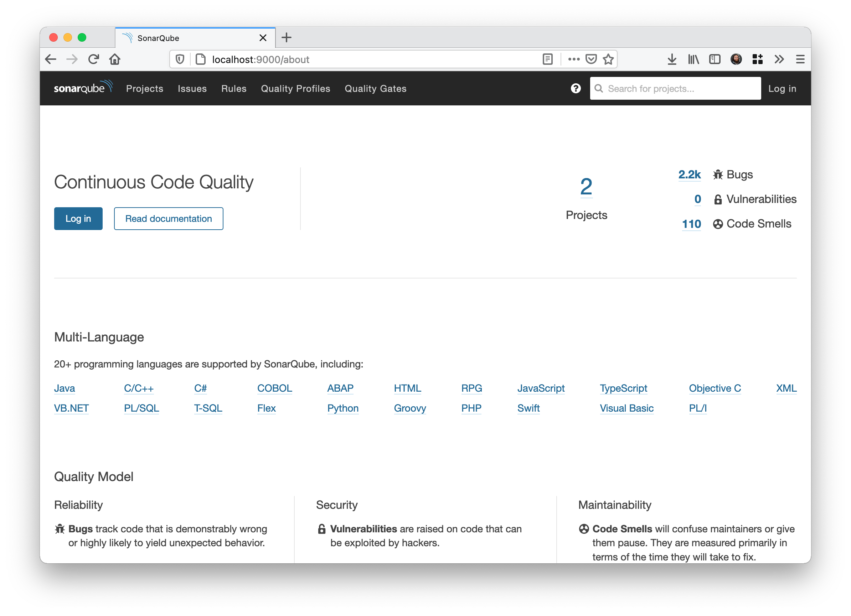The width and height of the screenshot is (851, 616).
Task: Expand the page actions ellipsis menu
Action: click(x=574, y=59)
